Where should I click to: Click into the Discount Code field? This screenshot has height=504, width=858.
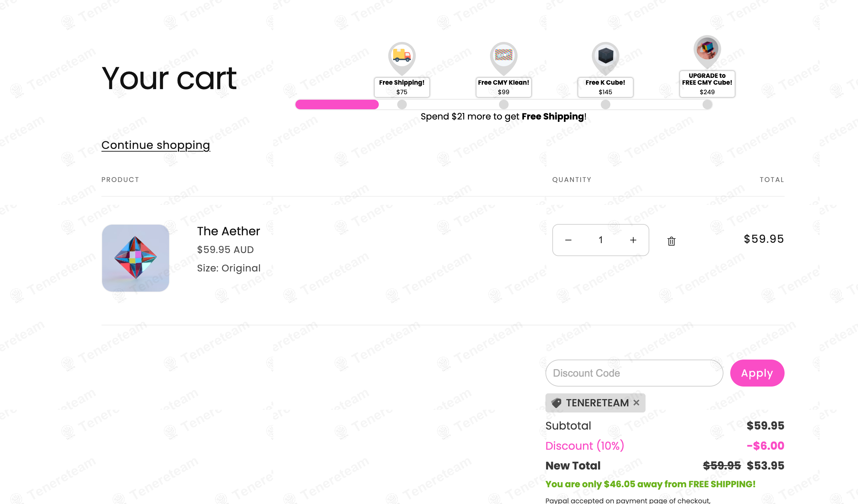pyautogui.click(x=634, y=373)
